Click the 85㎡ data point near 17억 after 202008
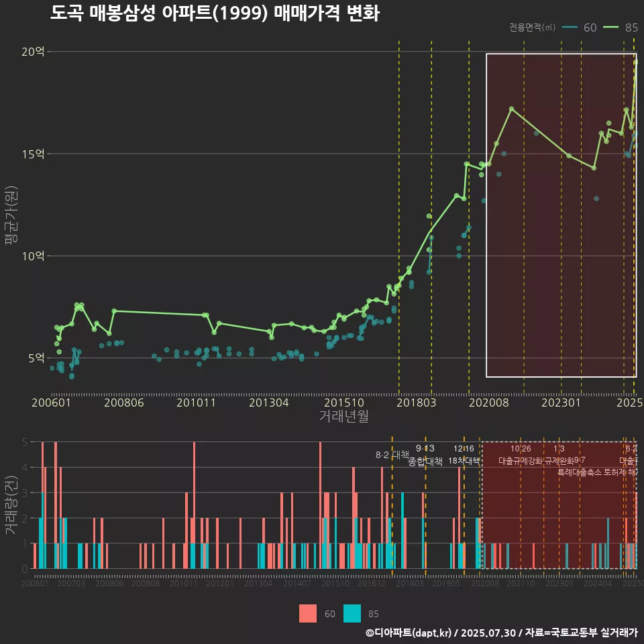 (511, 109)
